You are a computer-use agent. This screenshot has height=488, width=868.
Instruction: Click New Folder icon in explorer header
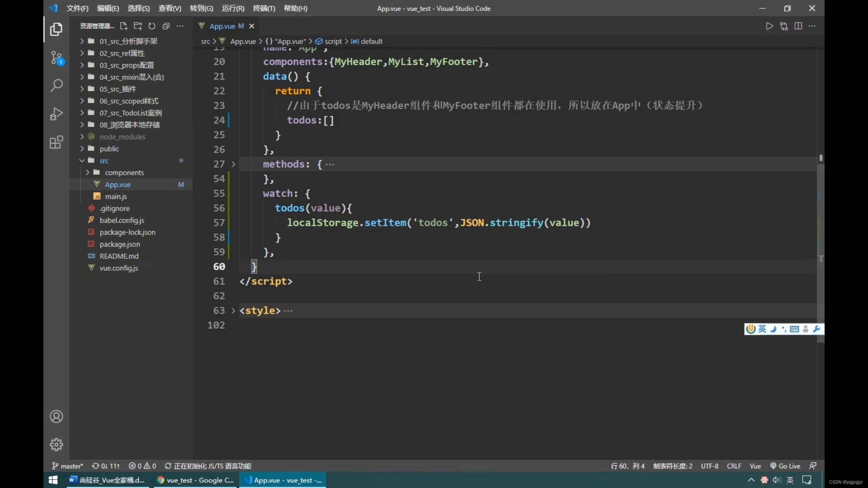pos(138,26)
